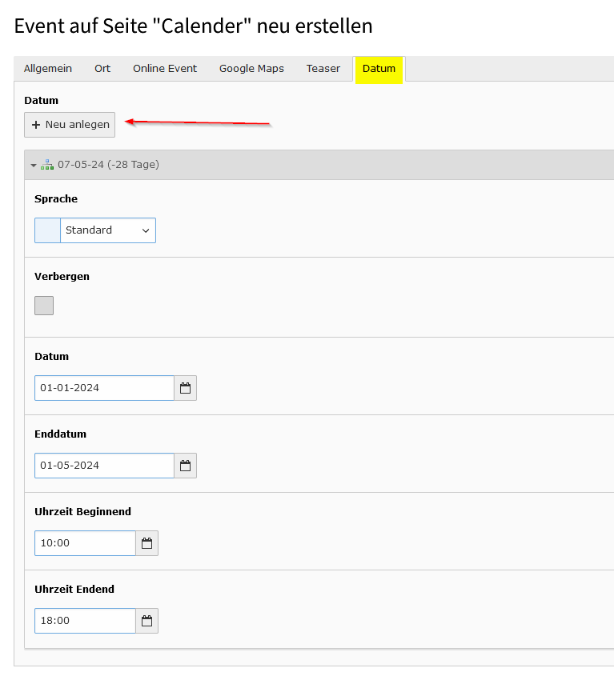Image resolution: width=614 pixels, height=700 pixels.
Task: Click the Neu anlegen button
Action: coord(70,125)
